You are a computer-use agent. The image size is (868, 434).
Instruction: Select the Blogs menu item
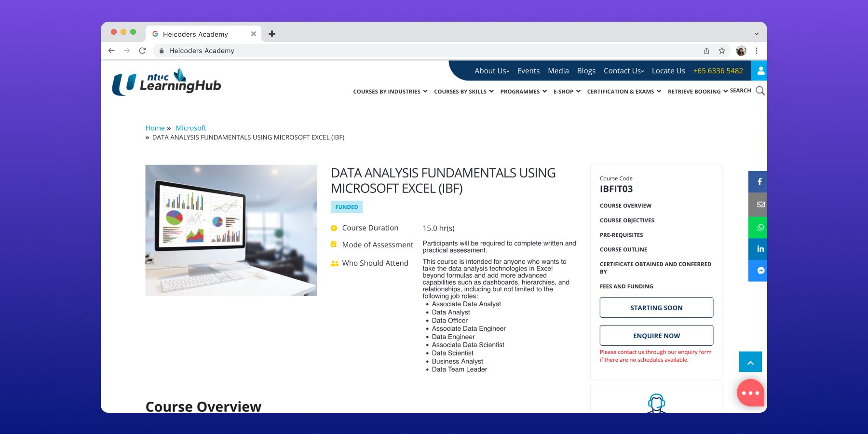click(x=586, y=70)
